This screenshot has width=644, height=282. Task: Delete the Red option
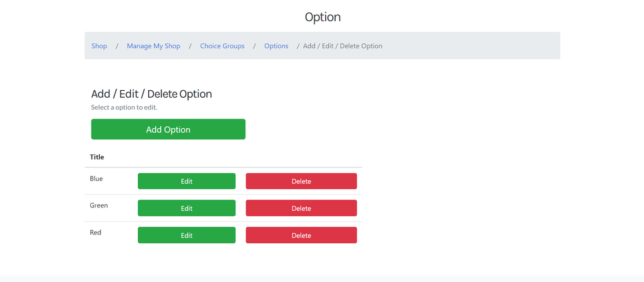tap(301, 235)
